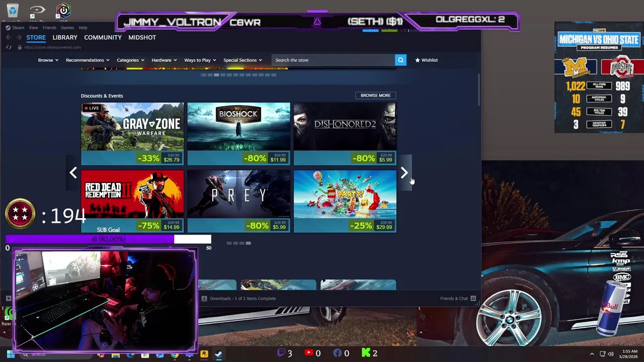Click the BROWSE MORE button

pyautogui.click(x=375, y=95)
